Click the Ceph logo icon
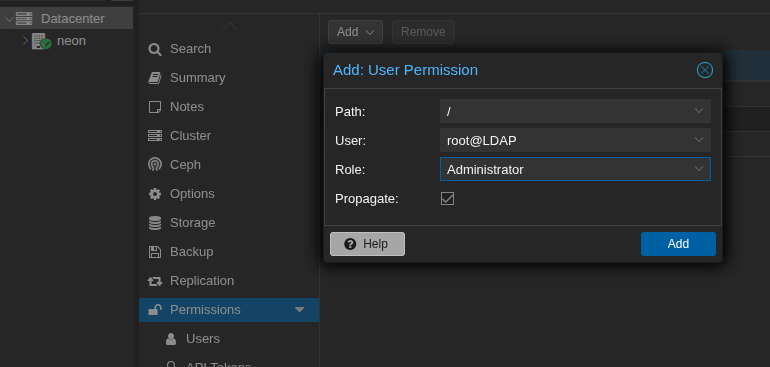Screen dimensions: 770x367 155,165
